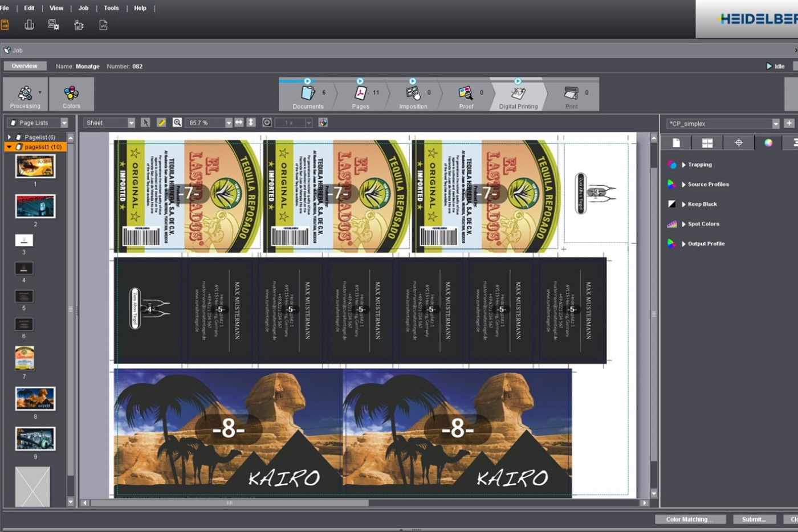Click the Submit... button
The width and height of the screenshot is (798, 532).
pyautogui.click(x=754, y=519)
